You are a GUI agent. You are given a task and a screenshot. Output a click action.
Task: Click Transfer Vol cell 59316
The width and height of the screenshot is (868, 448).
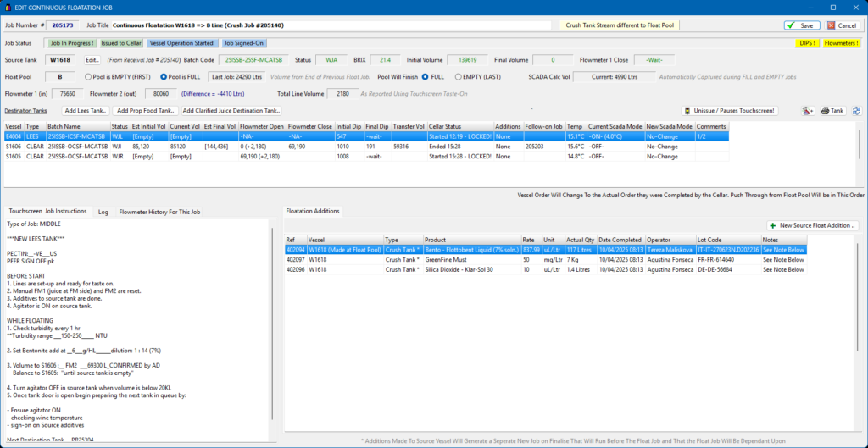coord(409,146)
